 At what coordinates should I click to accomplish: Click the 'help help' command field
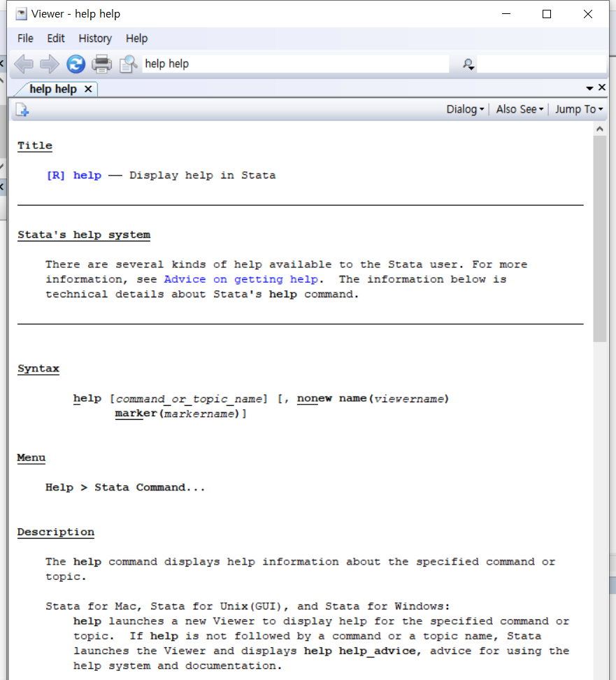point(296,64)
